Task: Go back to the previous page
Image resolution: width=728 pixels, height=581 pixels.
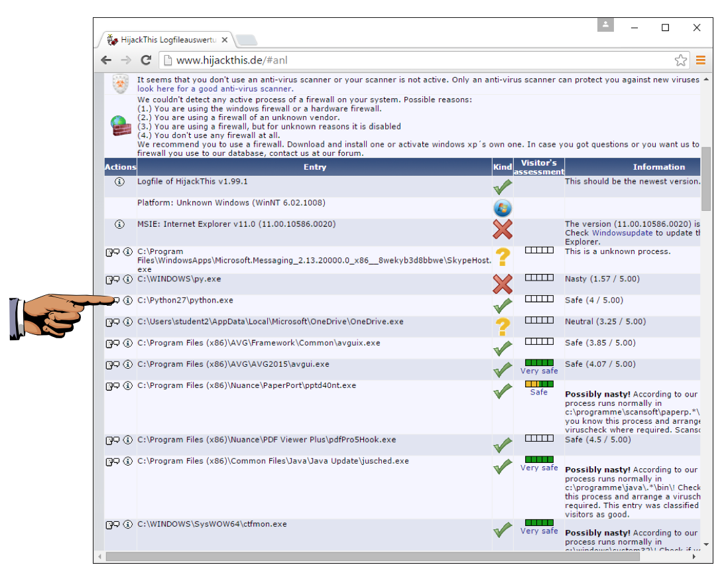Action: 106,60
